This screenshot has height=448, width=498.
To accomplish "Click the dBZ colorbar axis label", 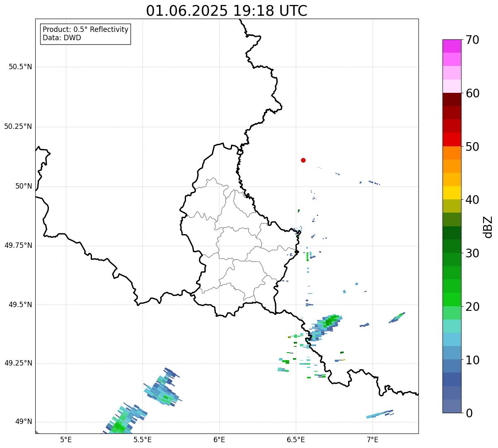I will pyautogui.click(x=488, y=227).
